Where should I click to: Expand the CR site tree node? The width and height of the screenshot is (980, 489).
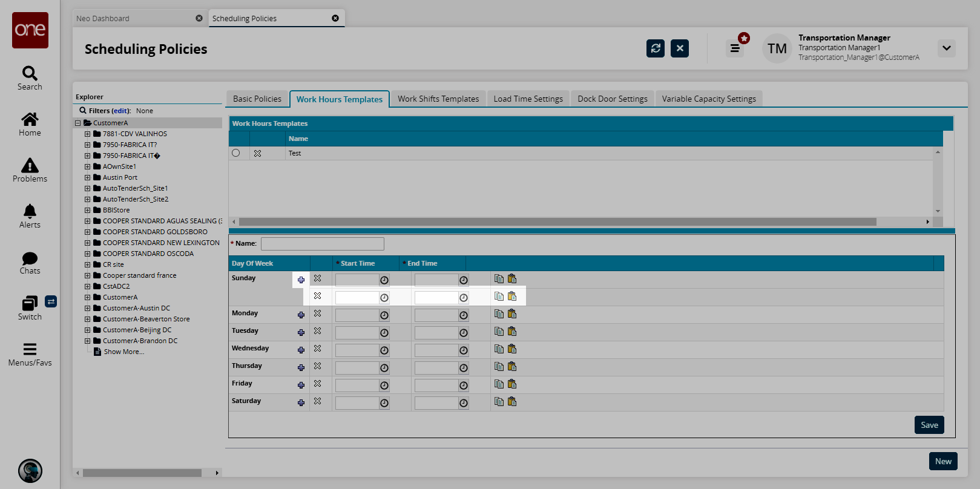pyautogui.click(x=87, y=264)
